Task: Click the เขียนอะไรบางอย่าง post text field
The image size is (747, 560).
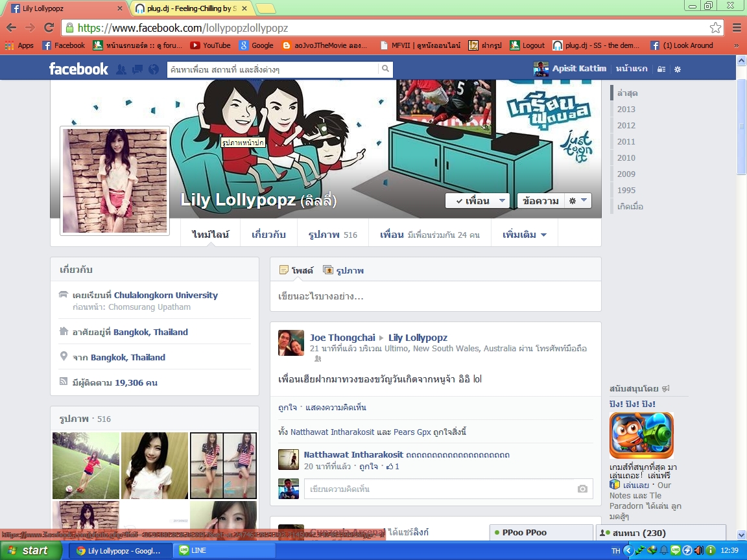Action: coord(436,296)
